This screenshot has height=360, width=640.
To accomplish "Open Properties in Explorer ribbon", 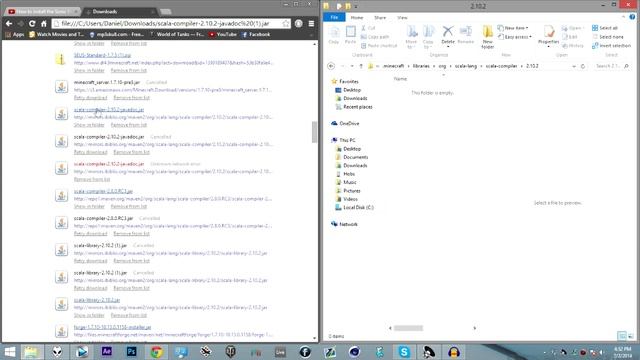I will tap(549, 36).
